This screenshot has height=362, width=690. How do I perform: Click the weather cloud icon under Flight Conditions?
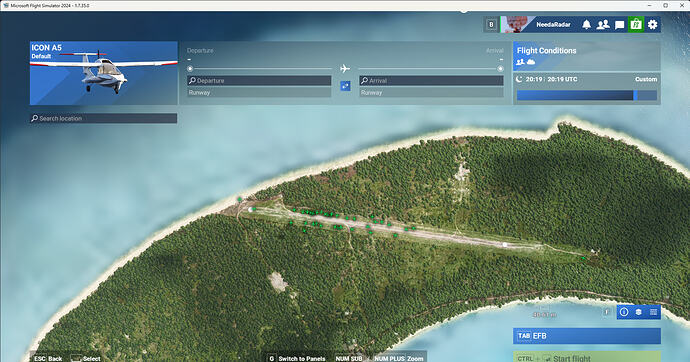coord(531,62)
